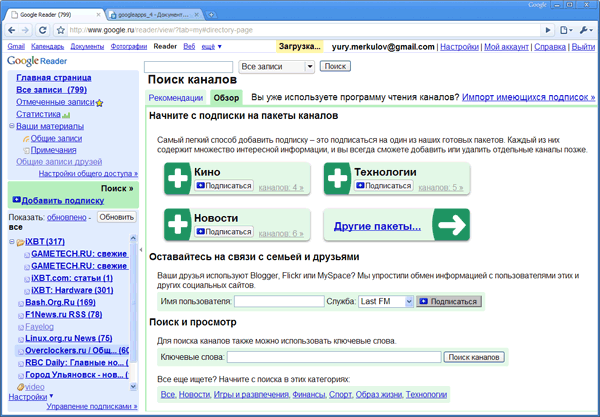This screenshot has width=600, height=417.
Task: Click the Обновить button
Action: [x=116, y=217]
